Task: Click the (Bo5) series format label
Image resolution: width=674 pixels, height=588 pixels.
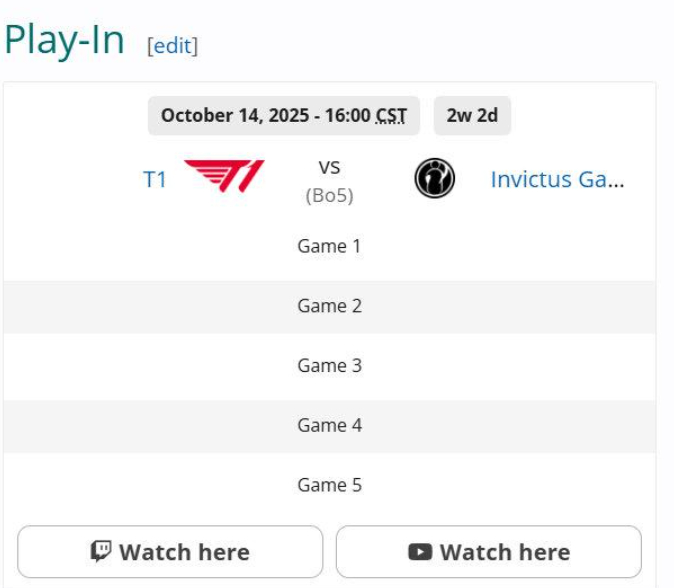Action: pyautogui.click(x=329, y=195)
